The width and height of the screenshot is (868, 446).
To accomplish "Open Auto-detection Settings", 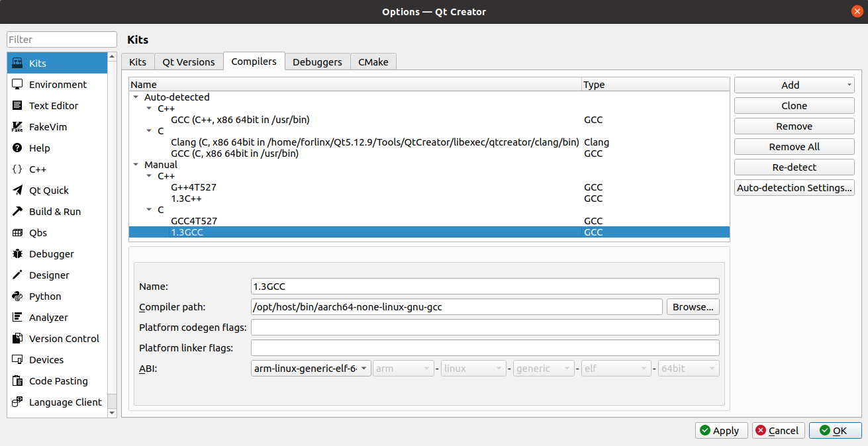I will coord(795,188).
